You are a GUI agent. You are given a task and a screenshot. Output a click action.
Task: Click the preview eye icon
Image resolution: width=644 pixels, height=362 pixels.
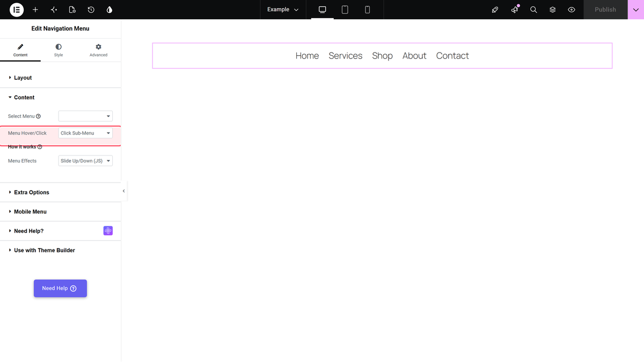click(572, 10)
